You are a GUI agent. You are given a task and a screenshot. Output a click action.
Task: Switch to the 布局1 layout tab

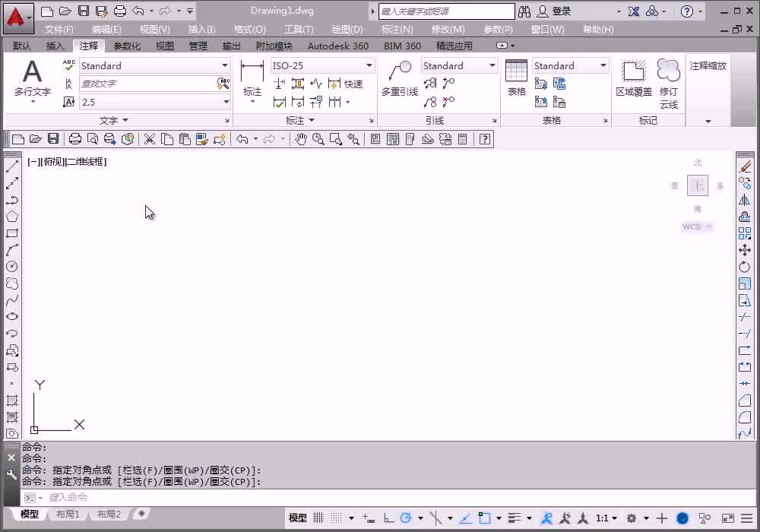pyautogui.click(x=68, y=514)
